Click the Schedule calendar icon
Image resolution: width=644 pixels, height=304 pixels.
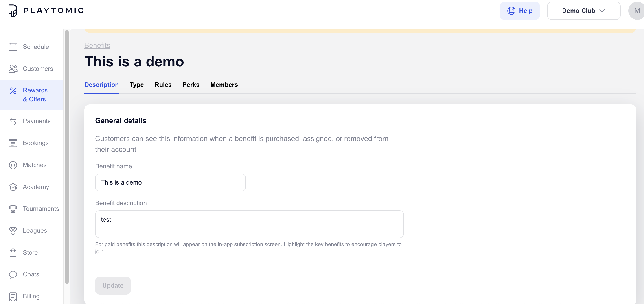click(x=13, y=47)
